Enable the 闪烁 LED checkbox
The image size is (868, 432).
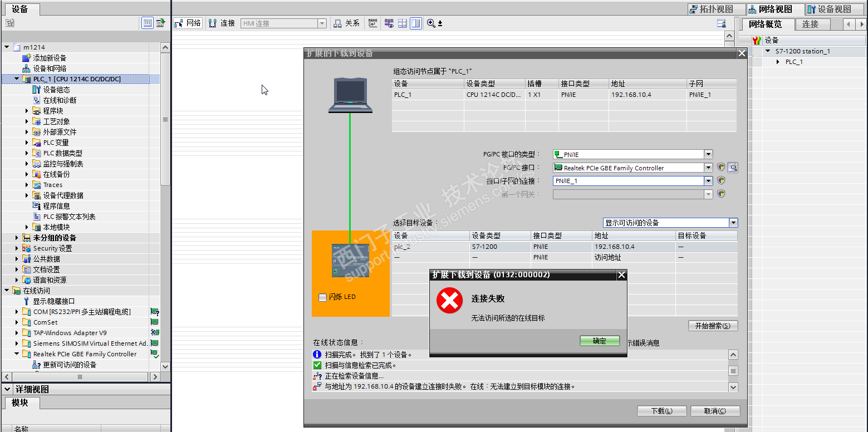pos(322,297)
